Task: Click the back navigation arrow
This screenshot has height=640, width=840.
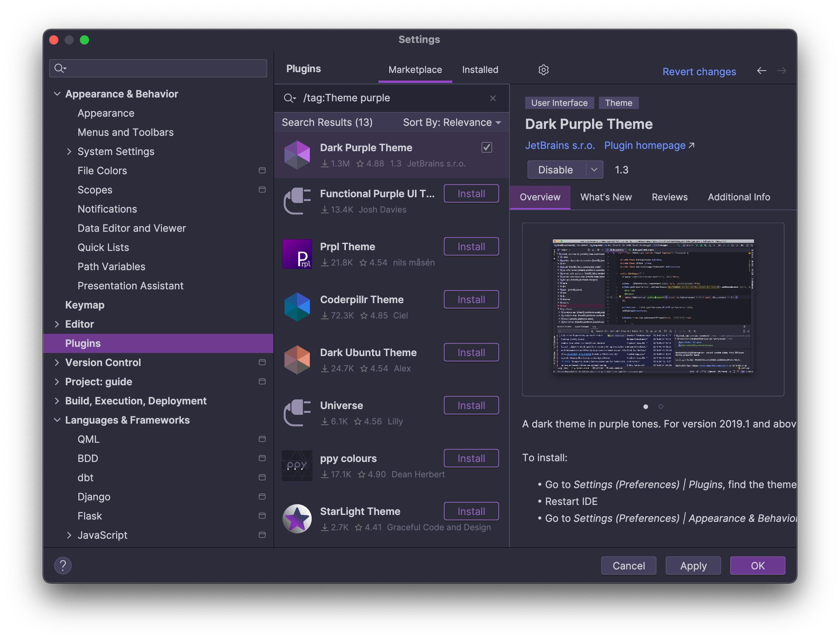Action: [x=762, y=71]
